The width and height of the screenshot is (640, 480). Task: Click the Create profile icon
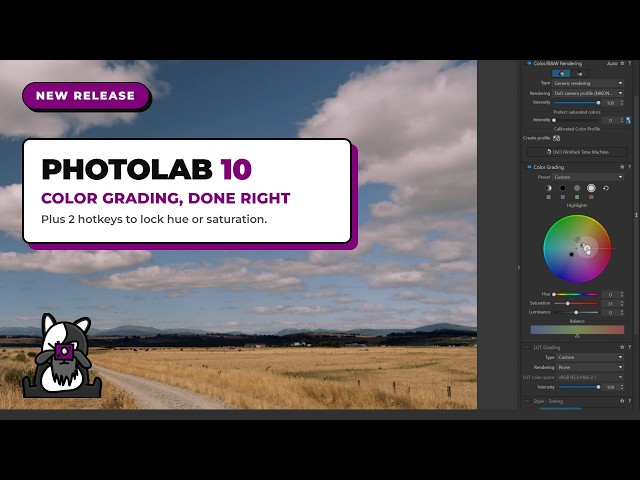pyautogui.click(x=556, y=138)
